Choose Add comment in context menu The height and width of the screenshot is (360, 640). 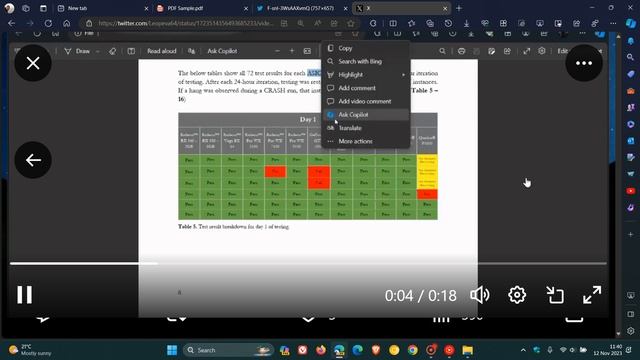(x=366, y=88)
